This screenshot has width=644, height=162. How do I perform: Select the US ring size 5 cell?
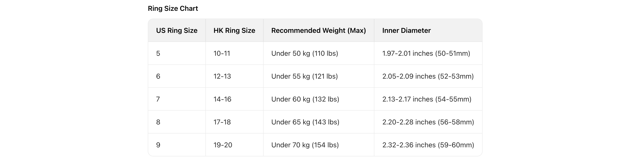pyautogui.click(x=158, y=53)
